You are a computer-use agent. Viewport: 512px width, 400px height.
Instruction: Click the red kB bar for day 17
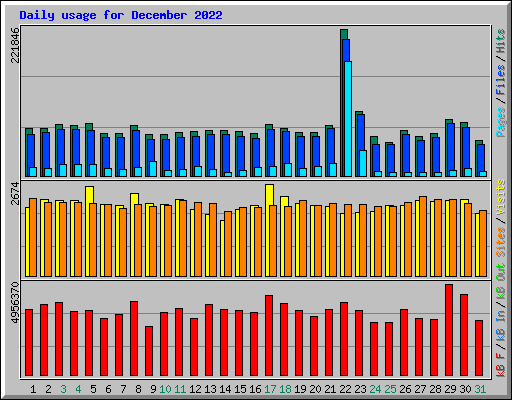click(x=269, y=335)
